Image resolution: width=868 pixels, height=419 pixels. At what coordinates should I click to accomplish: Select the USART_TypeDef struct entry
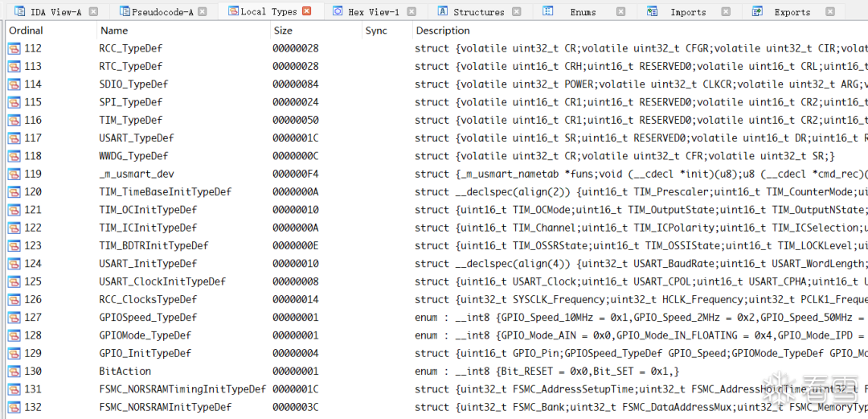click(436, 138)
